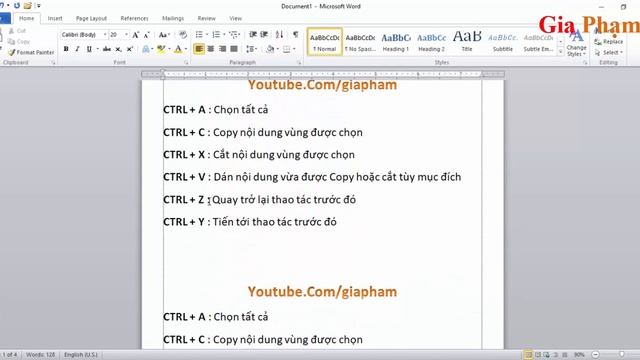Viewport: 640px width, 360px height.
Task: Apply the Subtitle style
Action: click(x=502, y=42)
